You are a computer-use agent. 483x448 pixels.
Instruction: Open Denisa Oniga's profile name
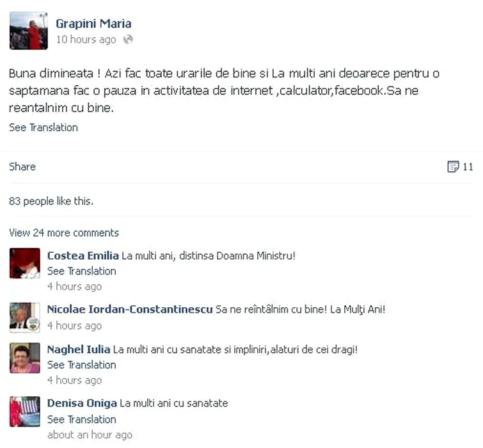pyautogui.click(x=82, y=403)
